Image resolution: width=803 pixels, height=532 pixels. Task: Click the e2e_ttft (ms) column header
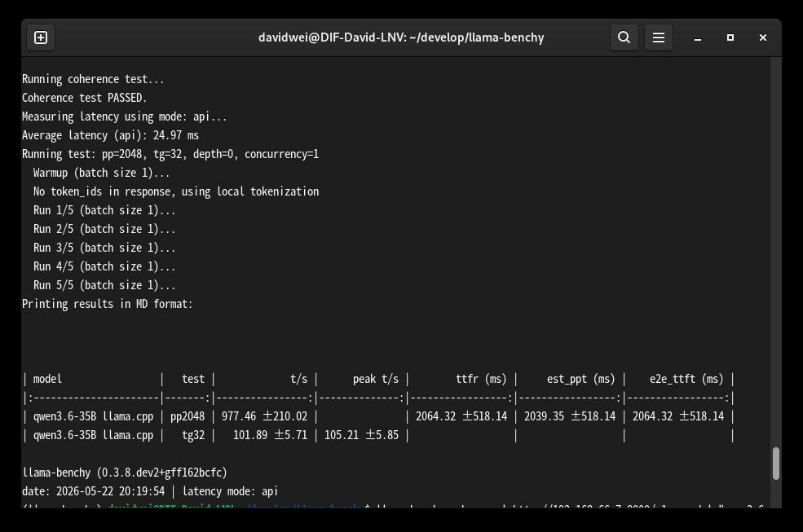point(686,379)
